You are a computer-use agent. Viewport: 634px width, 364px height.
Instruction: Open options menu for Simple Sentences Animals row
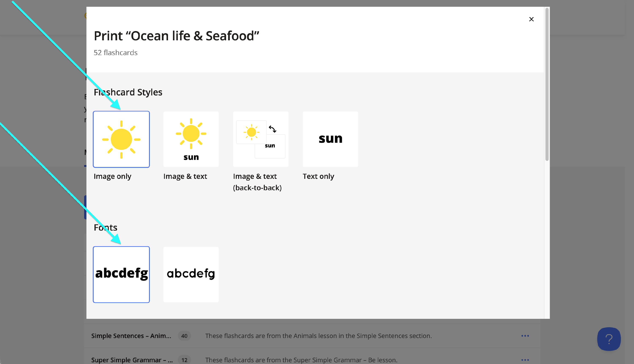[525, 336]
